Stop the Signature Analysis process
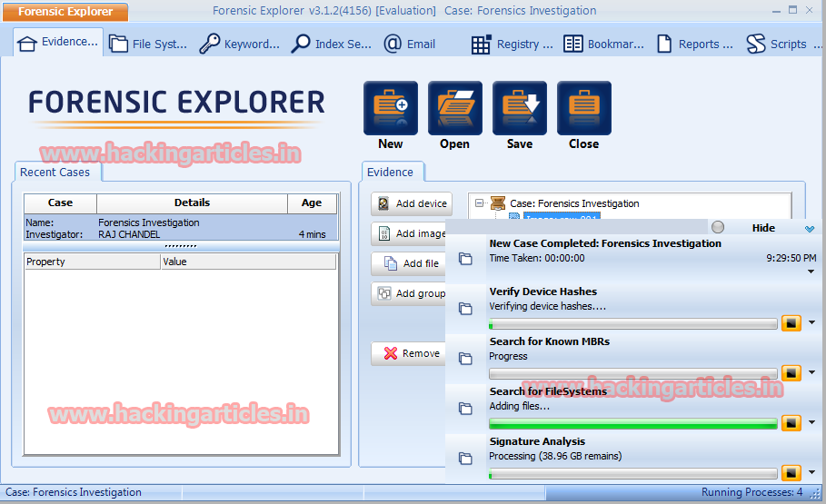 pyautogui.click(x=791, y=473)
